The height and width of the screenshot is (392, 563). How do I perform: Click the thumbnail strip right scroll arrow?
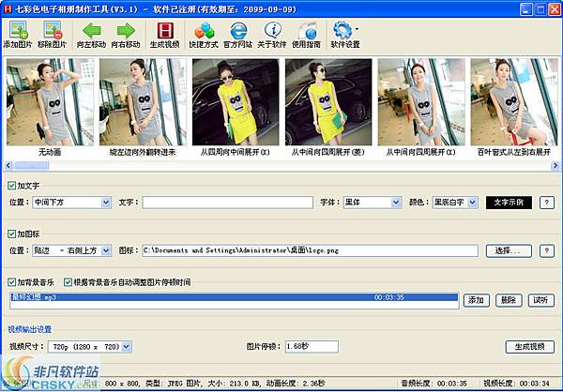555,165
